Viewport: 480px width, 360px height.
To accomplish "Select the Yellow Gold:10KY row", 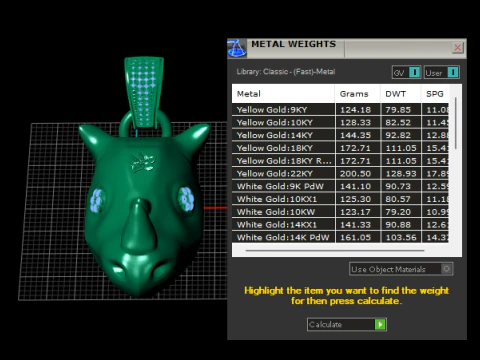I will click(x=340, y=122).
